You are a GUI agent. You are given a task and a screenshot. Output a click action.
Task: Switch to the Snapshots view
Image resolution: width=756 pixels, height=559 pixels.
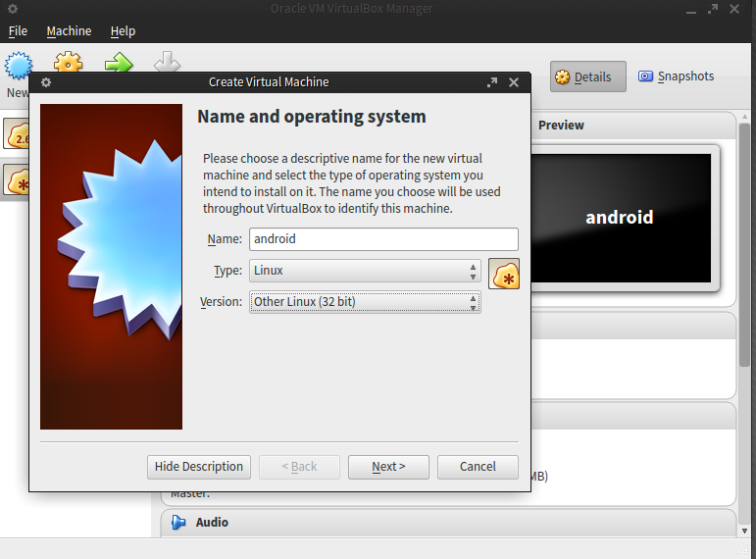pos(676,76)
